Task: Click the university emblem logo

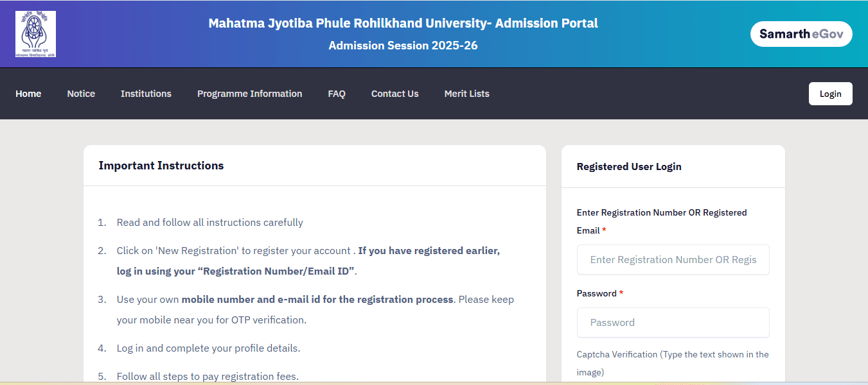Action: point(35,34)
